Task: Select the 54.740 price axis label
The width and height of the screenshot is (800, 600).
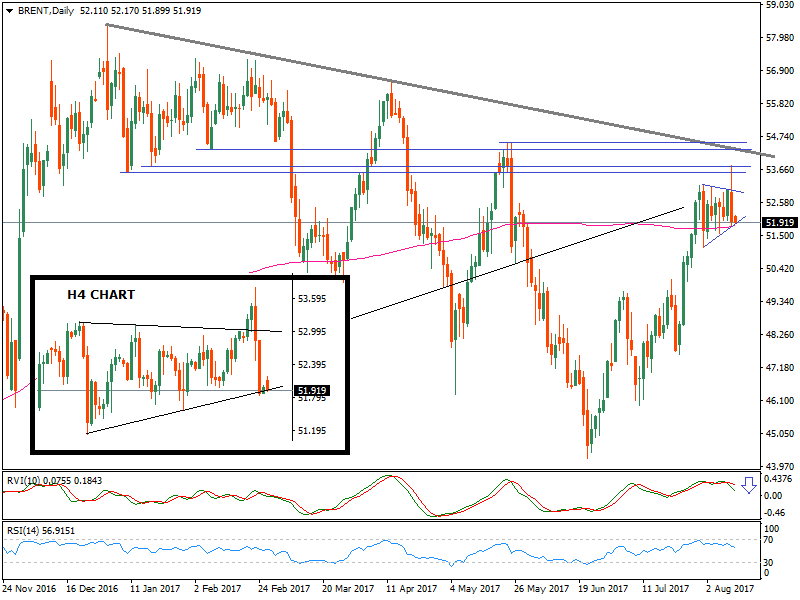Action: coord(780,137)
